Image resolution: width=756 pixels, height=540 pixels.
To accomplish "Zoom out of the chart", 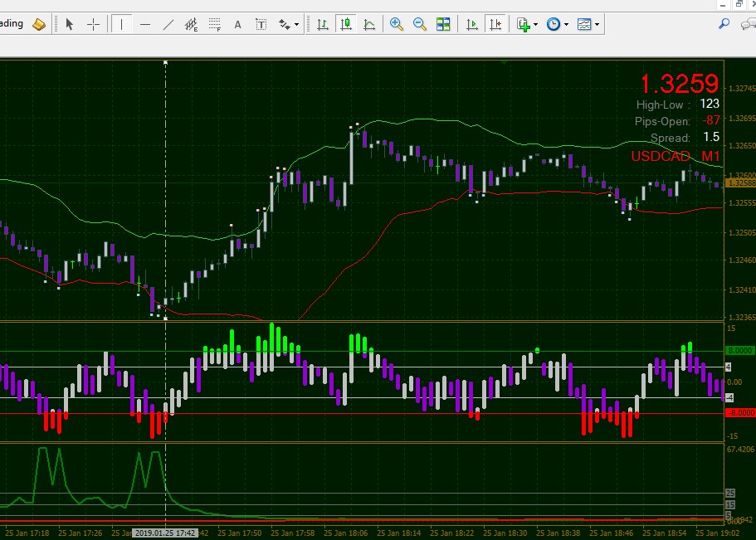I will pyautogui.click(x=419, y=24).
